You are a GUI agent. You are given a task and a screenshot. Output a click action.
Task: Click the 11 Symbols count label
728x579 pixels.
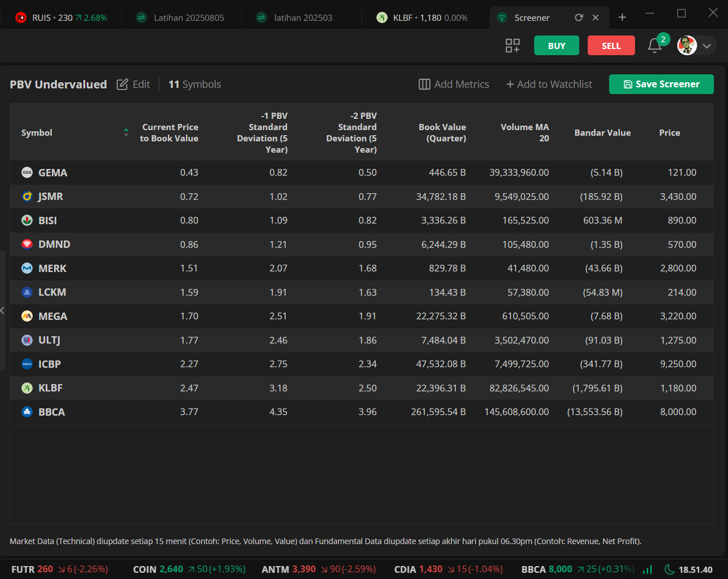194,84
